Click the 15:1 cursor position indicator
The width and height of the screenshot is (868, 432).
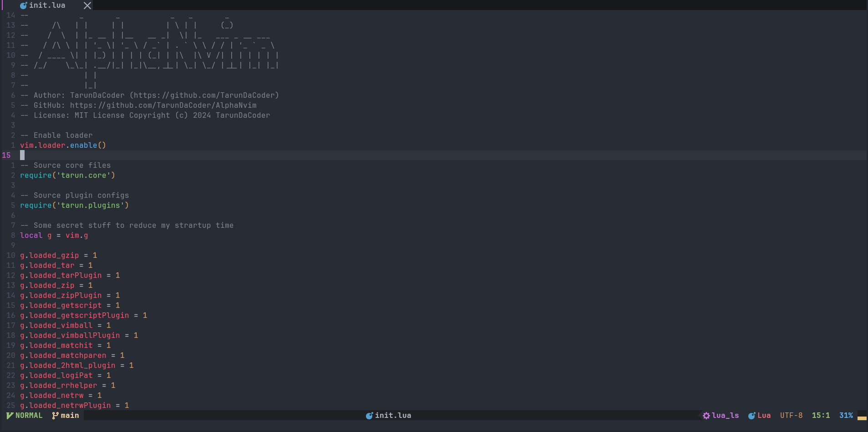pyautogui.click(x=821, y=416)
